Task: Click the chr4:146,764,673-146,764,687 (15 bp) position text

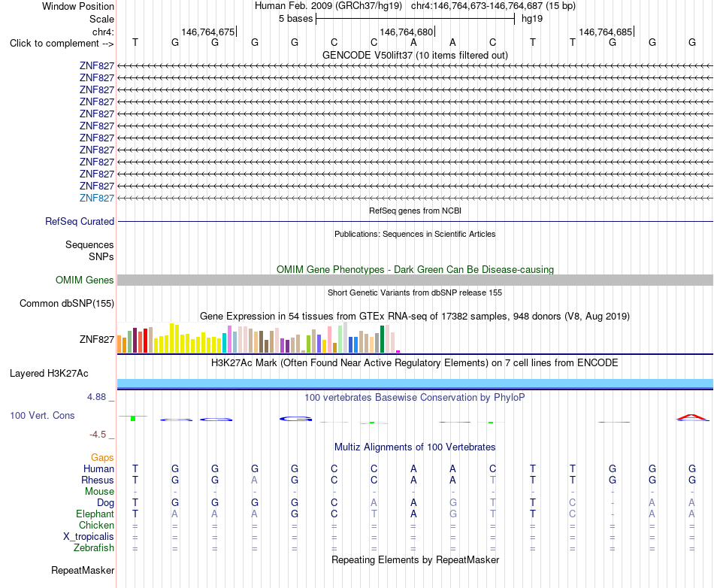Action: pos(493,6)
